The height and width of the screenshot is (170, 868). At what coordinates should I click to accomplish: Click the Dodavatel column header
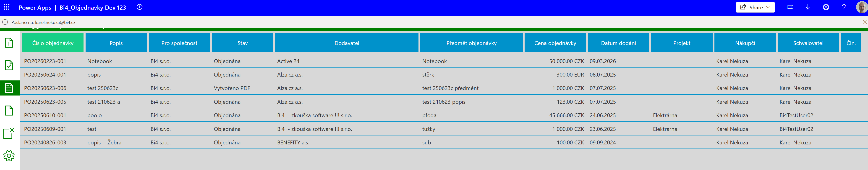346,43
